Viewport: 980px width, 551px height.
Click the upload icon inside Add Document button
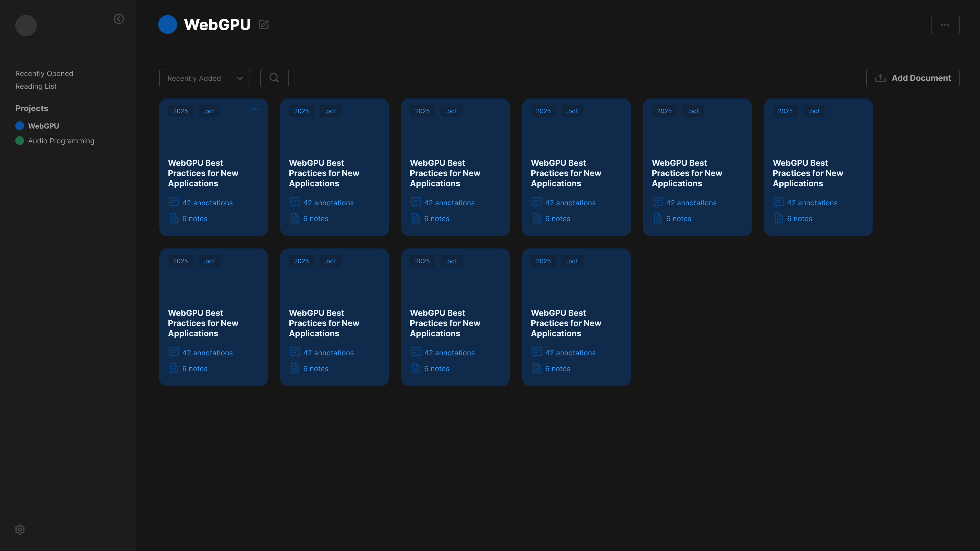880,78
